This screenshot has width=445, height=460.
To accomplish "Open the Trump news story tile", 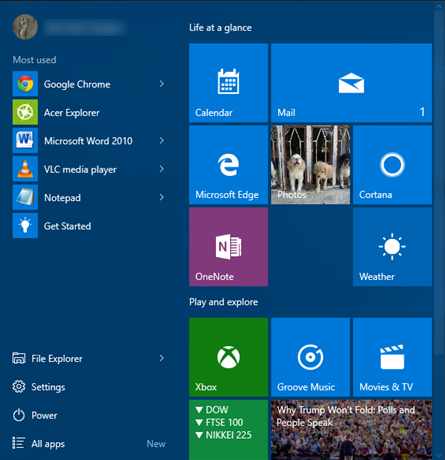I will click(x=351, y=430).
